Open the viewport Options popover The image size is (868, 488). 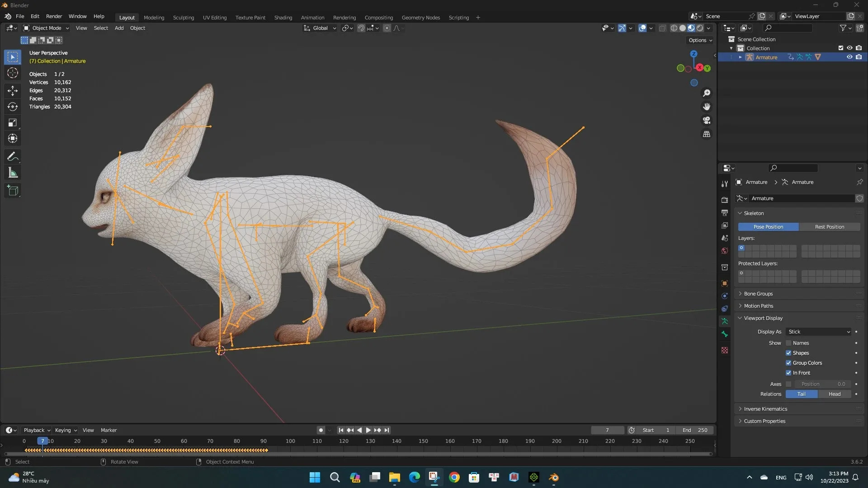click(x=699, y=40)
